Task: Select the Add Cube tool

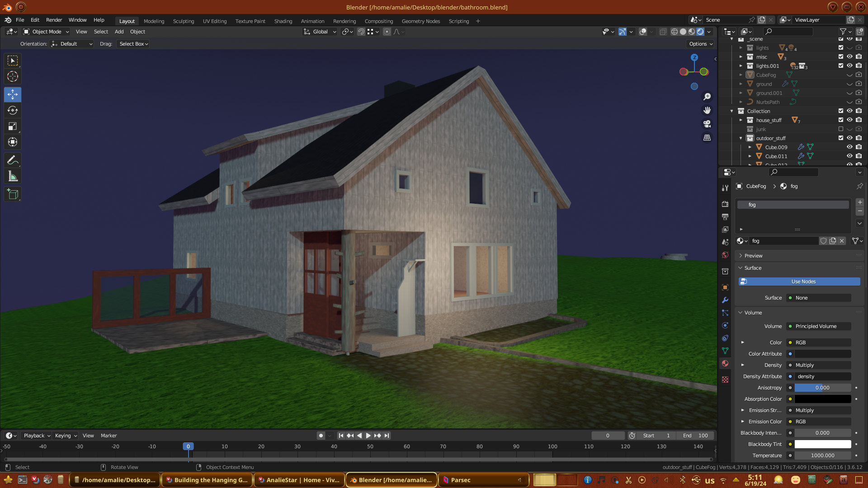Action: click(x=13, y=194)
